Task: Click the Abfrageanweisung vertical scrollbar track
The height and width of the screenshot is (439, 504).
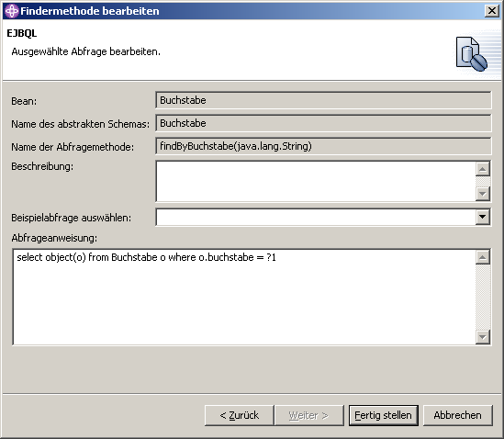Action: click(483, 297)
